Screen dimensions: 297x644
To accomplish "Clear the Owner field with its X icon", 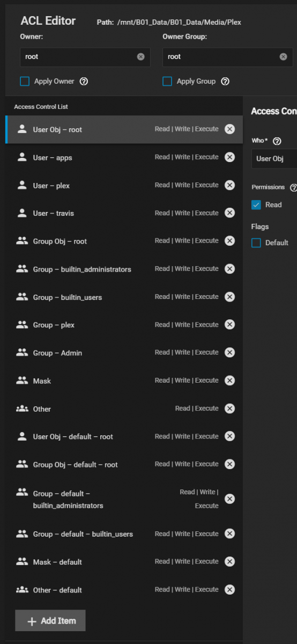I will 140,56.
